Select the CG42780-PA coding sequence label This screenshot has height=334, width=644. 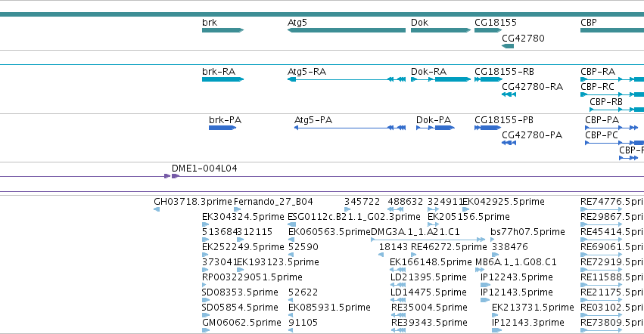pyautogui.click(x=532, y=135)
